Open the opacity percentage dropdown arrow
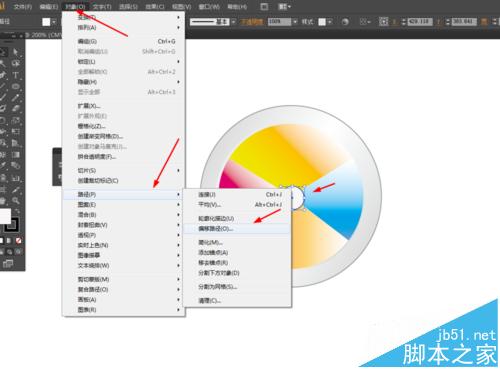 [295, 22]
